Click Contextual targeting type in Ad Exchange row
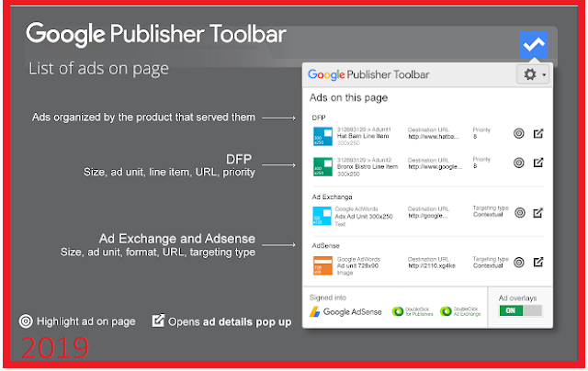The image size is (588, 371). [x=488, y=215]
